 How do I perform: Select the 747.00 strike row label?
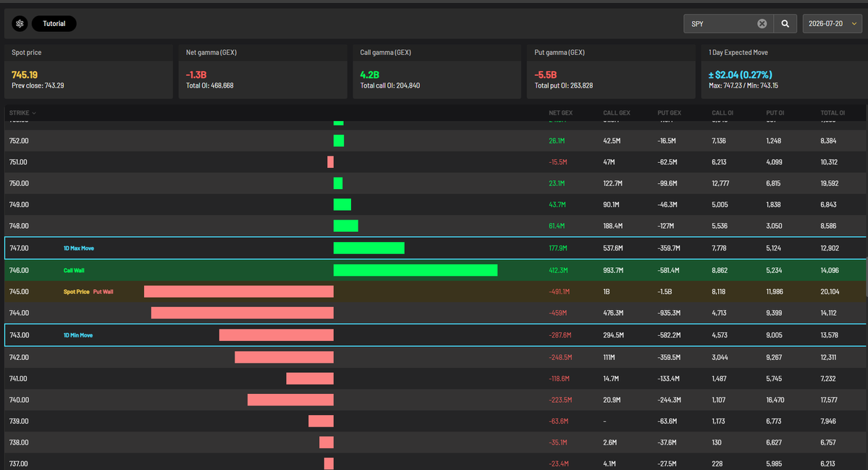click(x=19, y=248)
